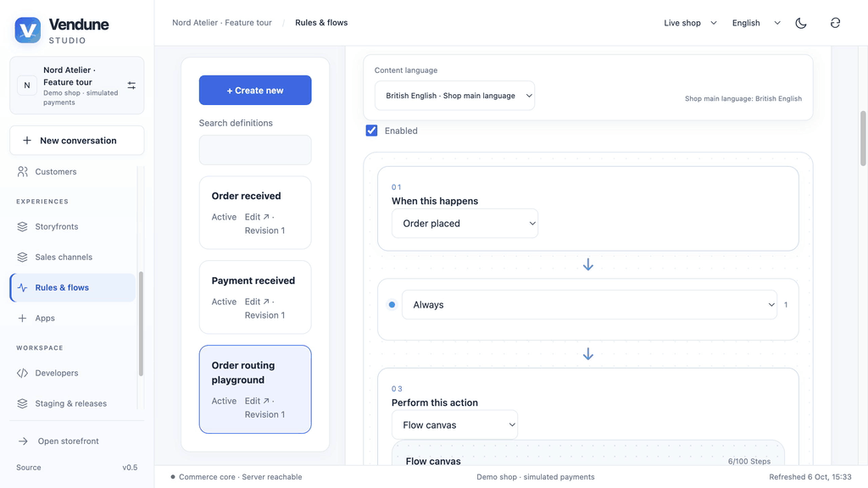Click Commerce core · Server reachable status
This screenshot has width=868, height=488.
[236, 477]
